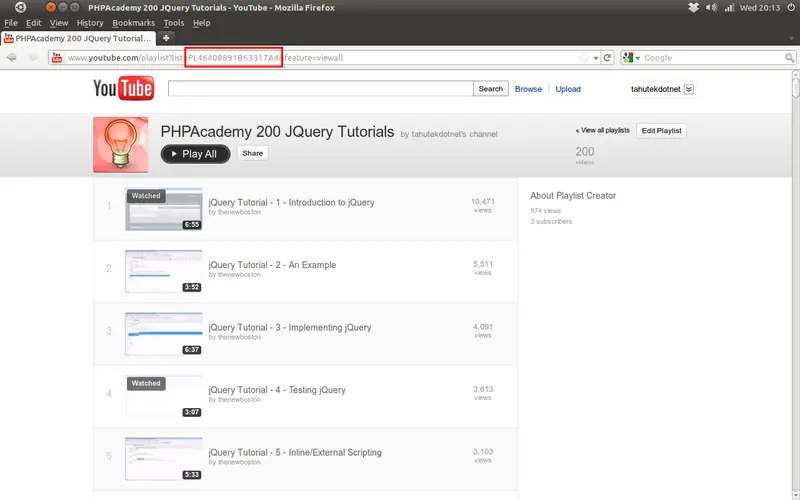Expand the tahutekdotnet account dropdown

[688, 89]
